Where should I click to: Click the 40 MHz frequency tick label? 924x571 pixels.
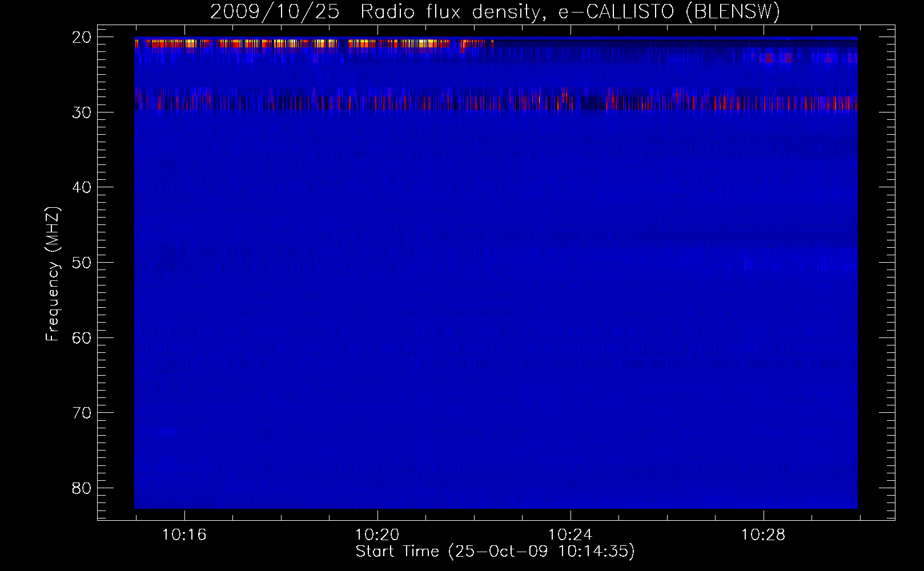click(82, 188)
